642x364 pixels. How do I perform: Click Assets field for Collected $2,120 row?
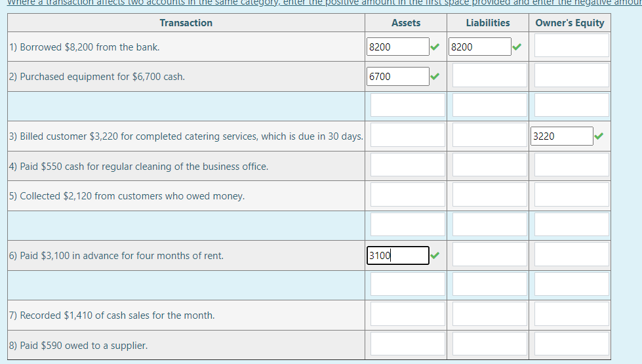coord(407,195)
